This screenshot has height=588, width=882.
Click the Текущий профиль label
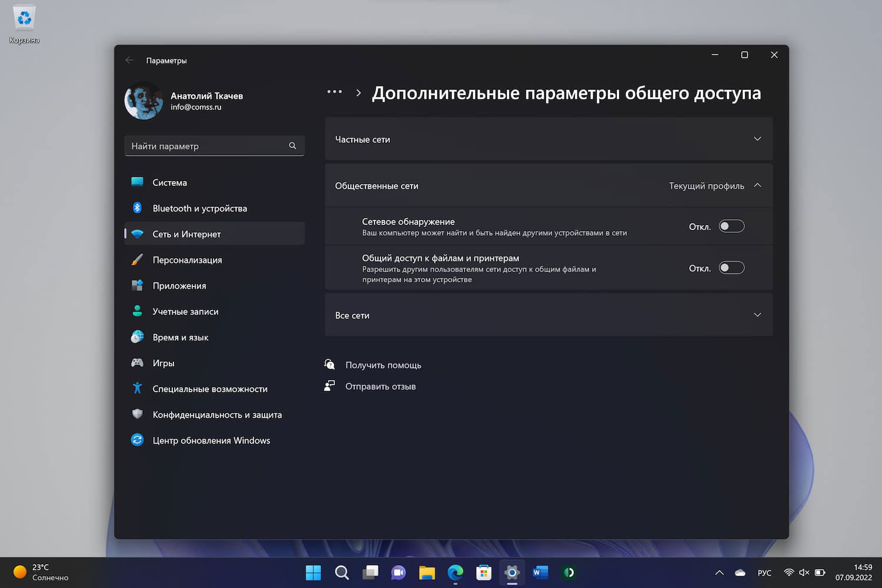pos(707,186)
